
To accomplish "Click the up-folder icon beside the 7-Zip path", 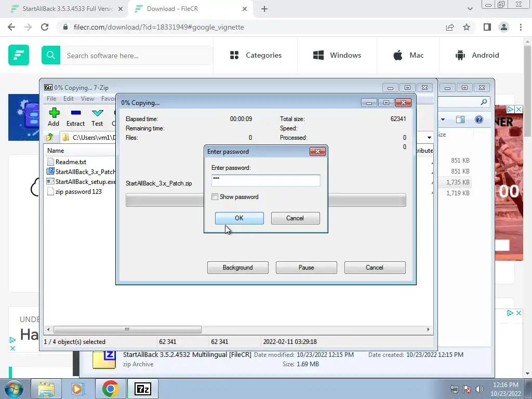I will click(x=50, y=137).
